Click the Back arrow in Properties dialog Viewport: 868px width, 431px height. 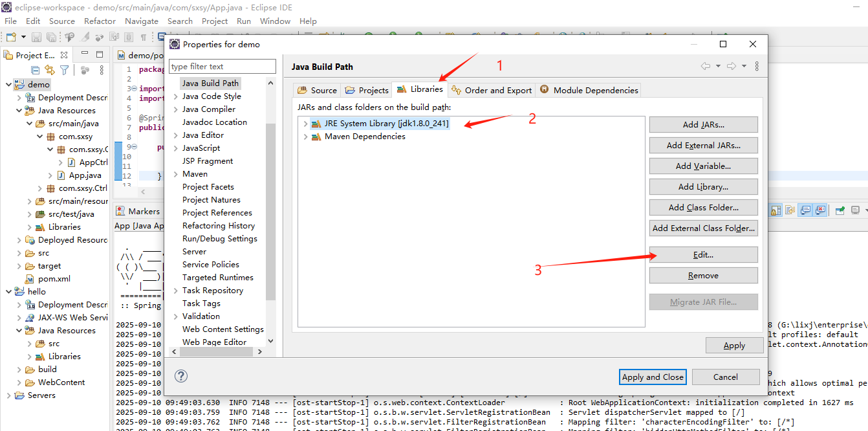tap(706, 66)
